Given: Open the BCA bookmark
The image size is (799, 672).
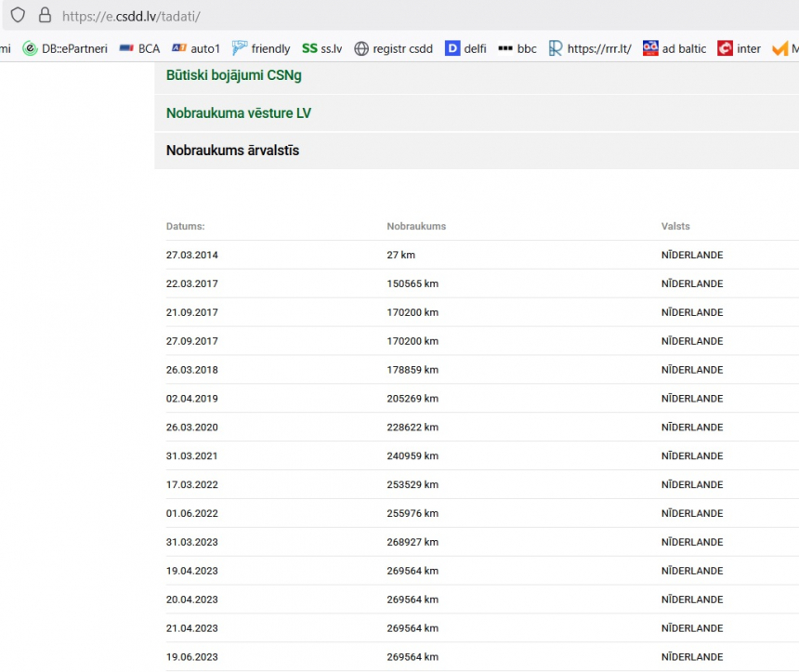Looking at the screenshot, I should tap(139, 48).
